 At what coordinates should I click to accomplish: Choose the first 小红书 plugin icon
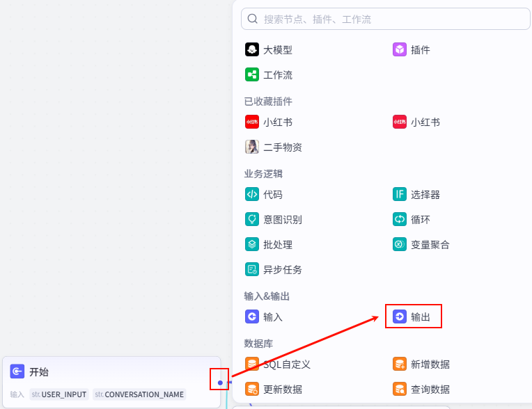point(252,122)
